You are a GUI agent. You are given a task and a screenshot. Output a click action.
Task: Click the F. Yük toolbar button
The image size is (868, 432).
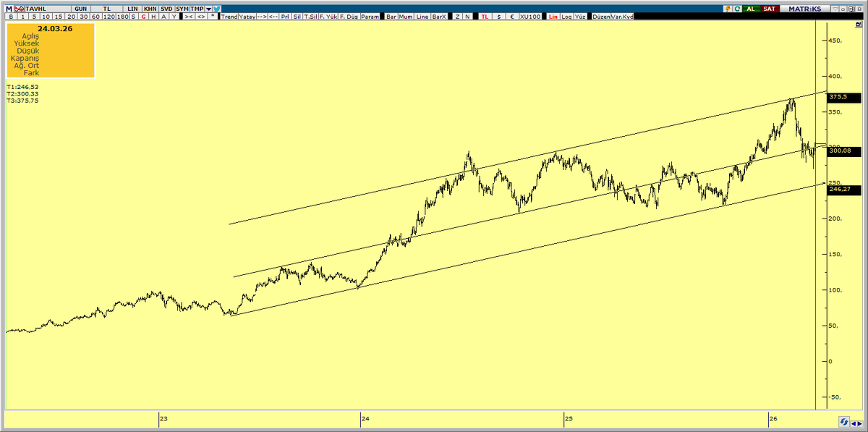pyautogui.click(x=328, y=16)
